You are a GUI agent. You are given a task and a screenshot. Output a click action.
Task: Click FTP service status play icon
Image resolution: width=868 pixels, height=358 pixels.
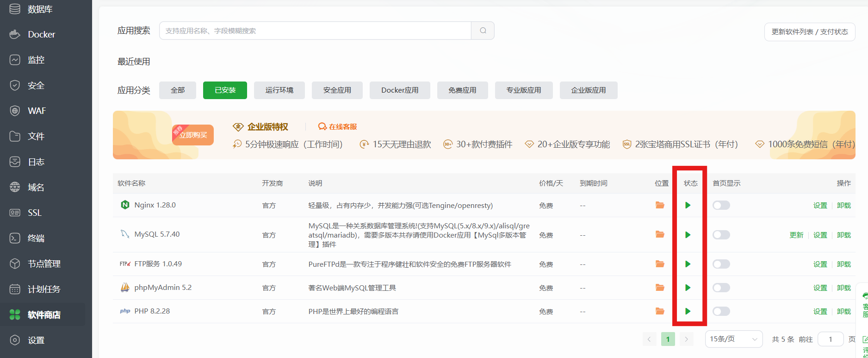688,264
